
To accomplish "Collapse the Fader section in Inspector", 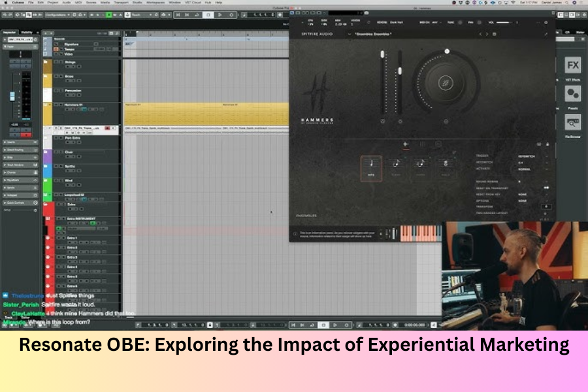I will [x=21, y=46].
